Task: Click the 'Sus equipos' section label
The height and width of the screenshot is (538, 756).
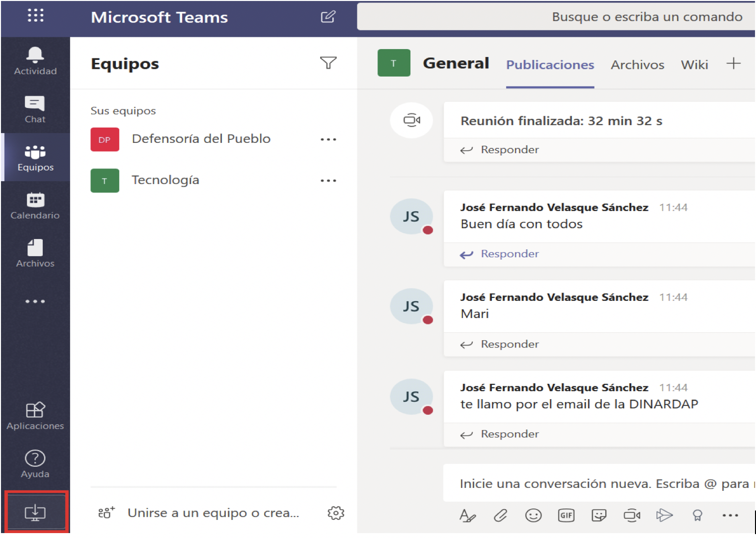Action: click(x=123, y=111)
